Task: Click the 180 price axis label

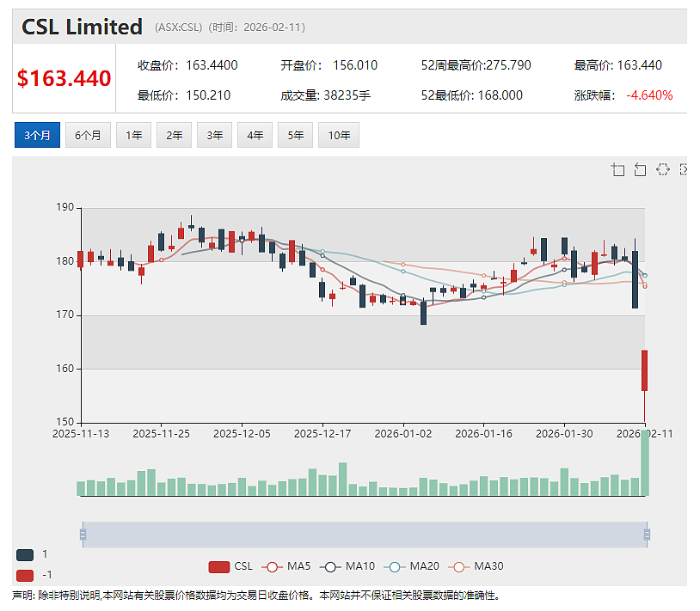Action: (x=64, y=261)
